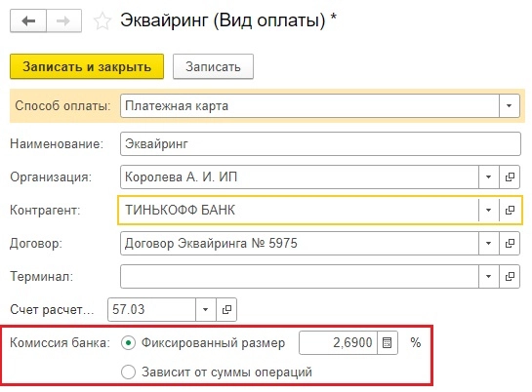Select Зависит от суммы операций option
This screenshot has height=392, width=532.
click(x=128, y=372)
